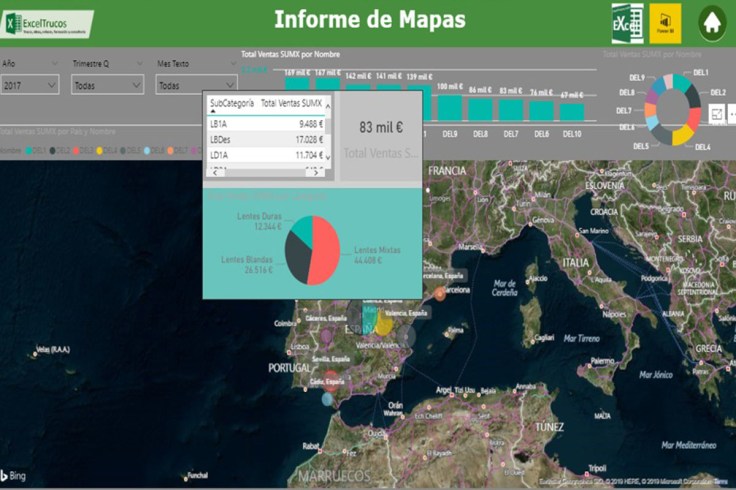Click the teal Lentes Duras pie slice
Screen dimensions: 736x490
[304, 229]
